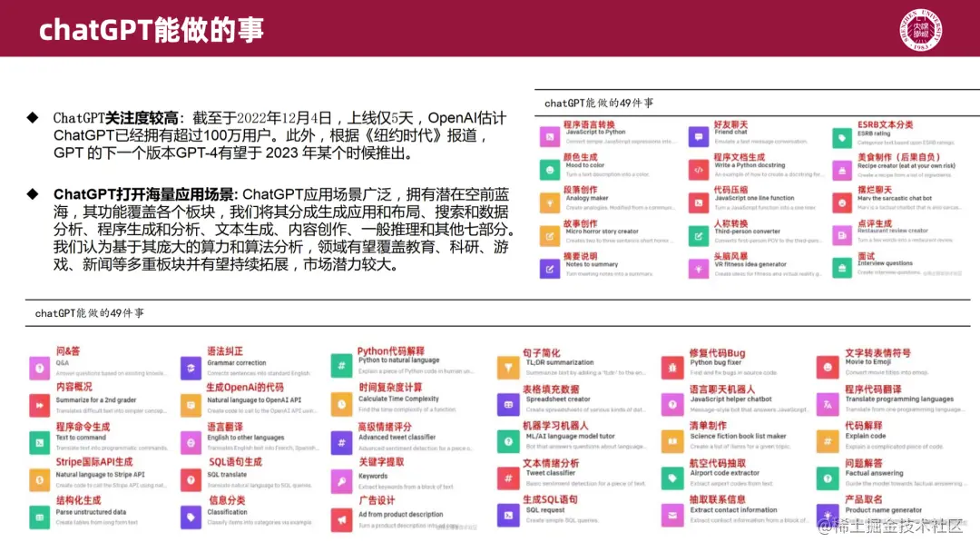Click the green Text to command icon
Image resolution: width=980 pixels, height=552 pixels.
(39, 443)
